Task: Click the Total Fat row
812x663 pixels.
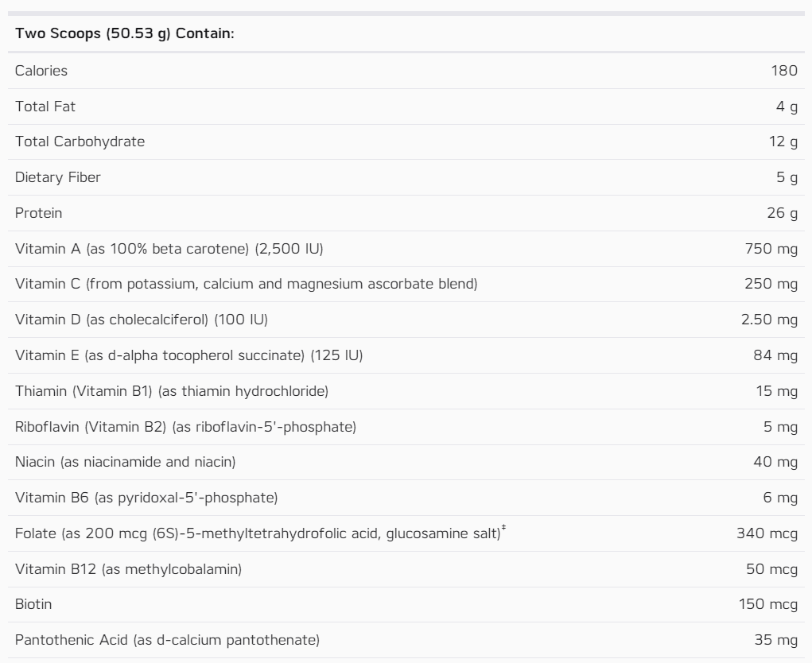Action: pos(406,107)
